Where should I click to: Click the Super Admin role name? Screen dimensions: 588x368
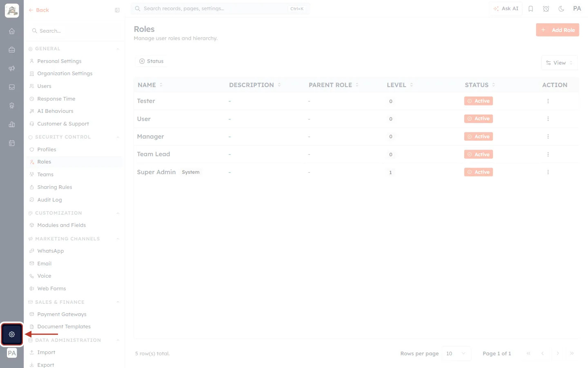tap(156, 172)
